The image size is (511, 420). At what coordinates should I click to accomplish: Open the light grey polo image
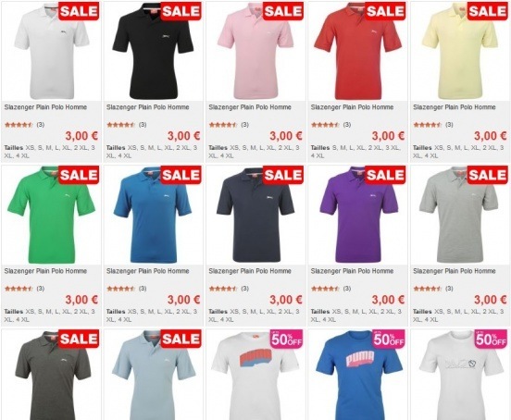(460, 215)
